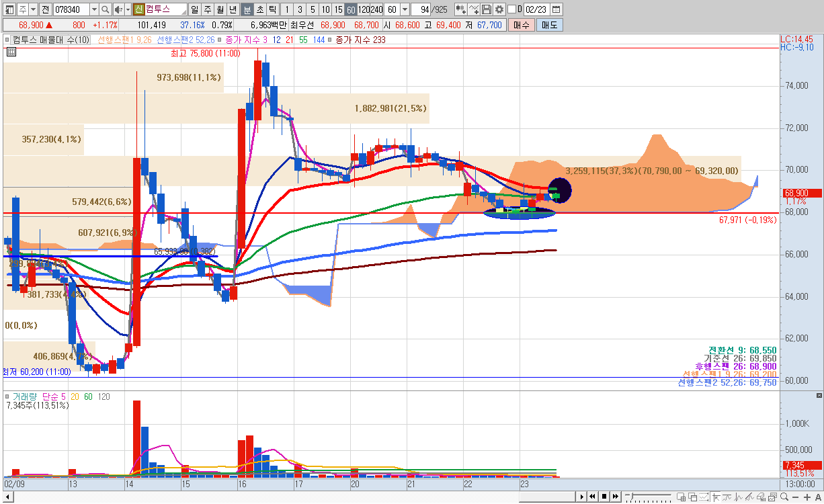Save chart with floppy disk icon
This screenshot has width=824, height=504.
487,9
